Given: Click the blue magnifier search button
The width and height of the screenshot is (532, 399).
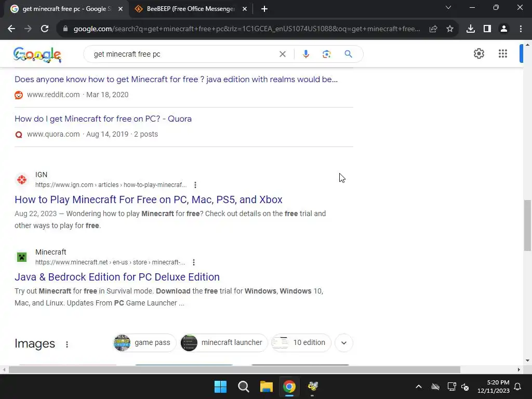Looking at the screenshot, I should (x=348, y=54).
